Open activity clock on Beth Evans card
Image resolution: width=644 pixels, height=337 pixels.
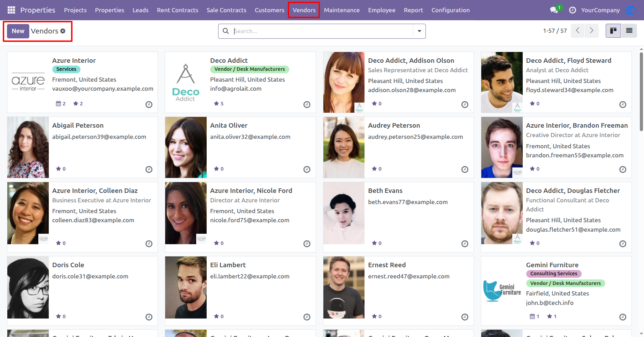click(465, 244)
